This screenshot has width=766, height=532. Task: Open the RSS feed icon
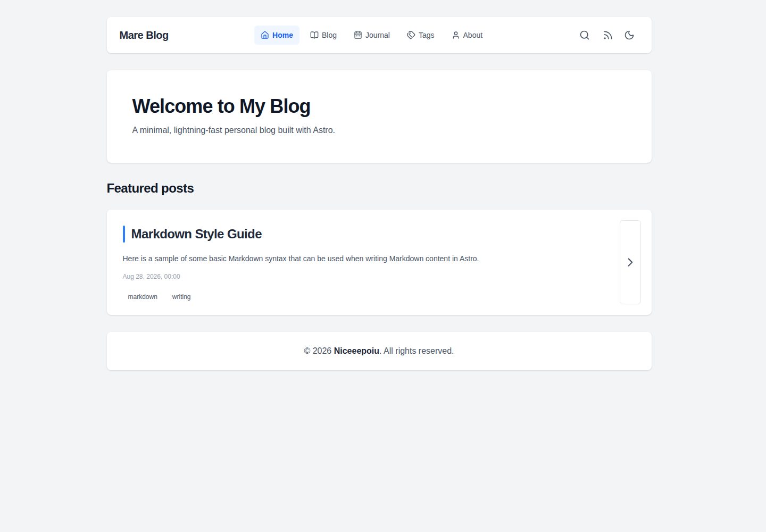click(x=607, y=35)
